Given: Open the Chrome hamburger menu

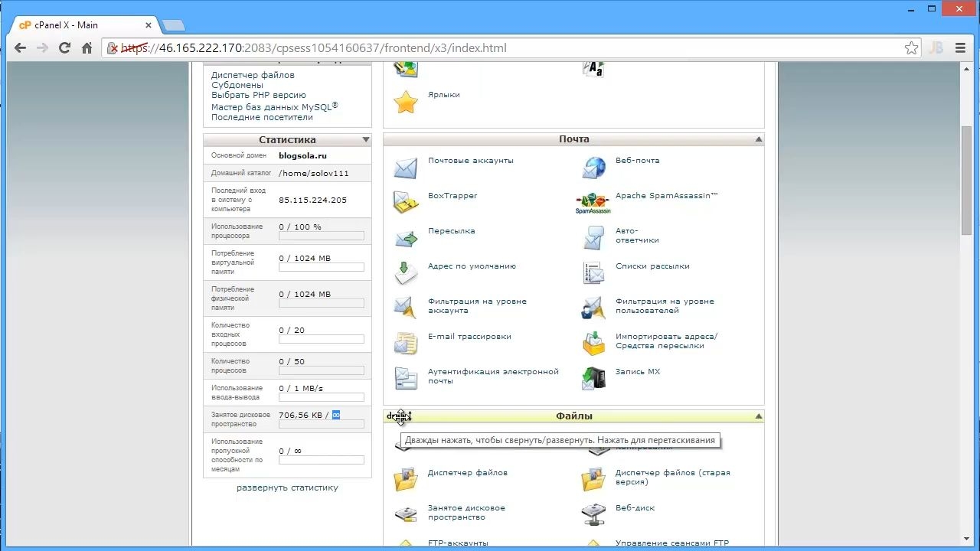Looking at the screenshot, I should click(x=960, y=48).
